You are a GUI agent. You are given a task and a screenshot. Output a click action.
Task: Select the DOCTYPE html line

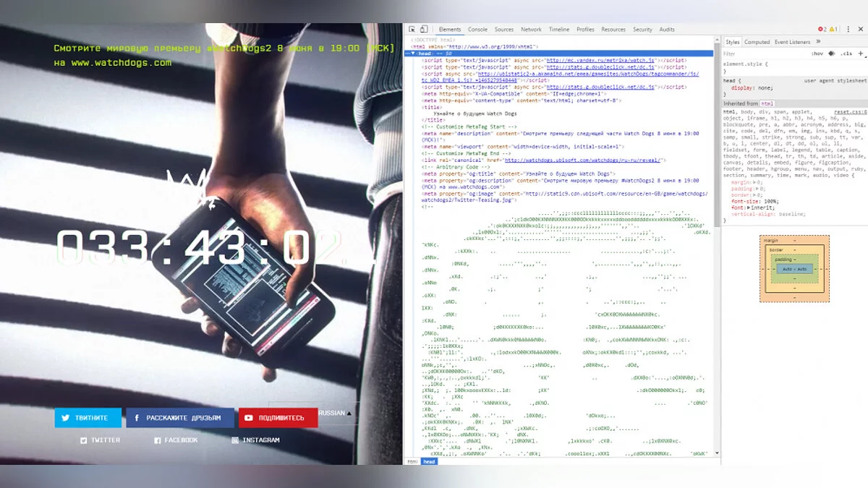[x=433, y=40]
